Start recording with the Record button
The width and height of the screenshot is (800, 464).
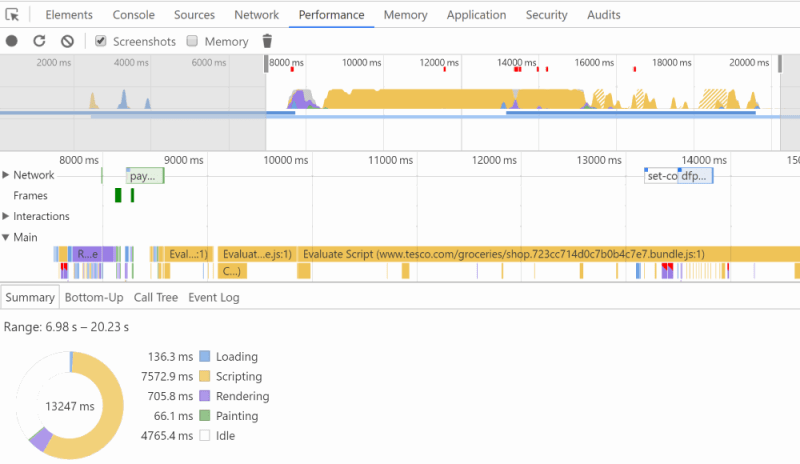click(11, 41)
